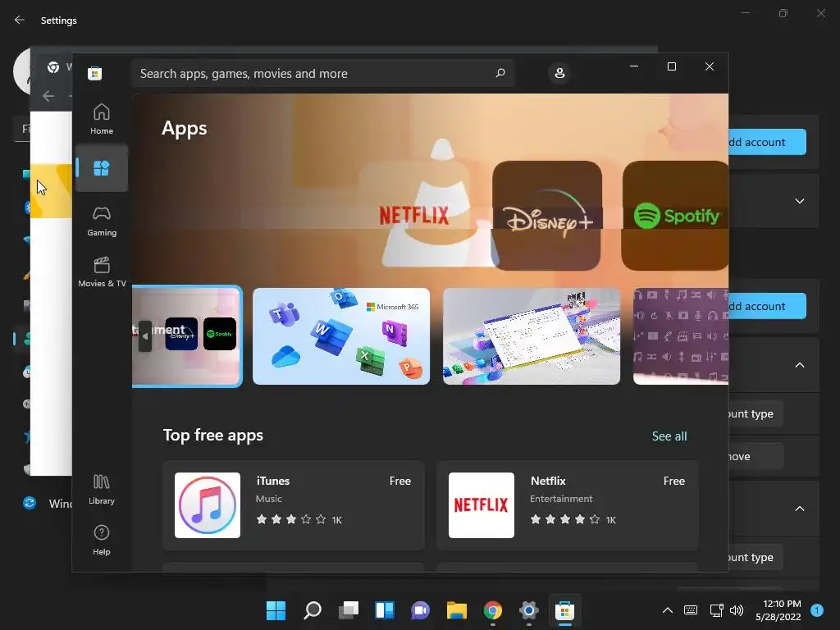Open the Windows Start menu
The width and height of the screenshot is (840, 630).
[276, 610]
